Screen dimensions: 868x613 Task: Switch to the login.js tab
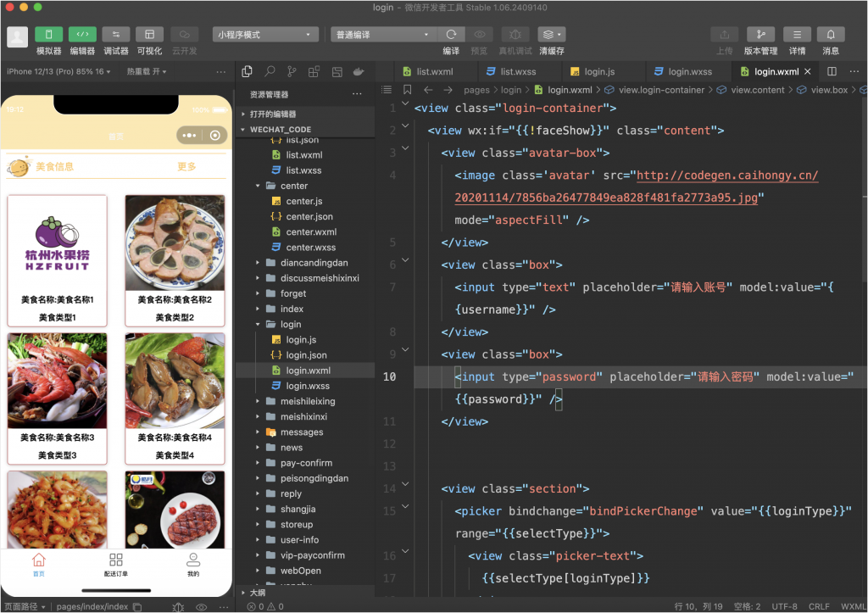coord(598,72)
